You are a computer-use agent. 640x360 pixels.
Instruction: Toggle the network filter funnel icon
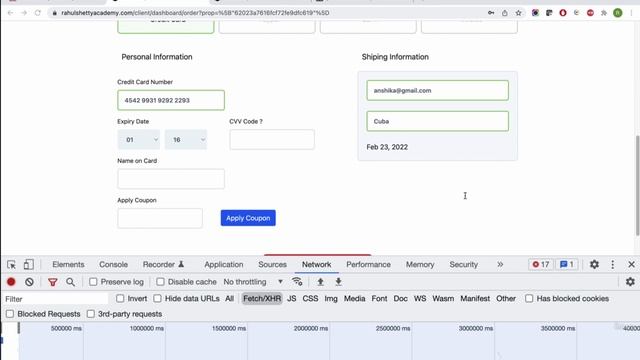[53, 282]
